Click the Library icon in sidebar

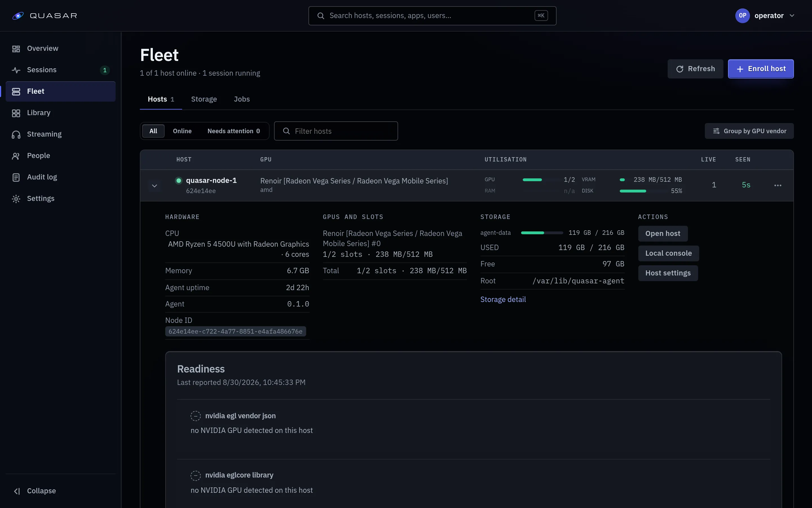tap(16, 113)
